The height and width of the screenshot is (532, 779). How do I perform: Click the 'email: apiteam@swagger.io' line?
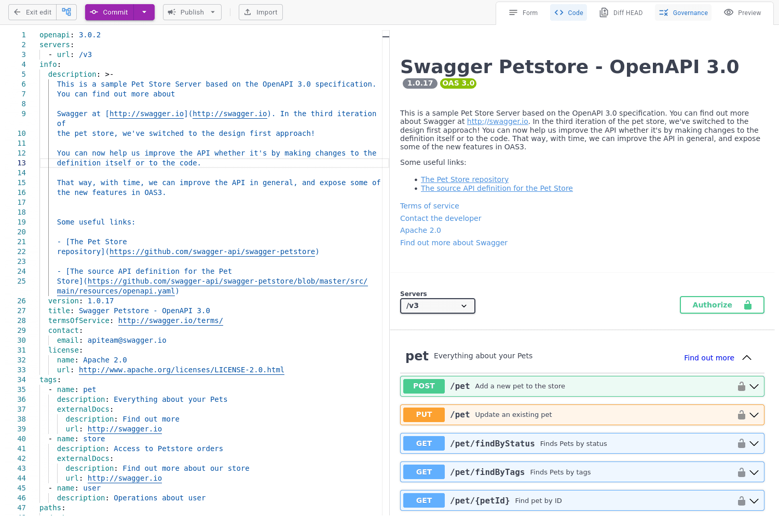112,340
